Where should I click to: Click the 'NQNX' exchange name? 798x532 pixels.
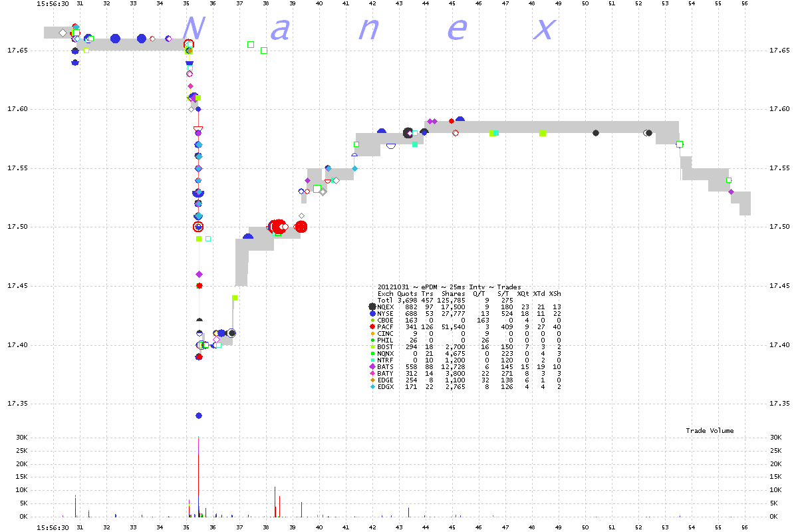point(386,353)
